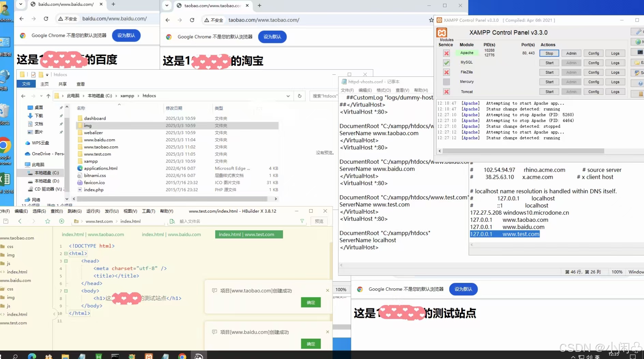Click the 预览 preview button in HBuilder
Screen dimensions: 644x359
[319, 221]
